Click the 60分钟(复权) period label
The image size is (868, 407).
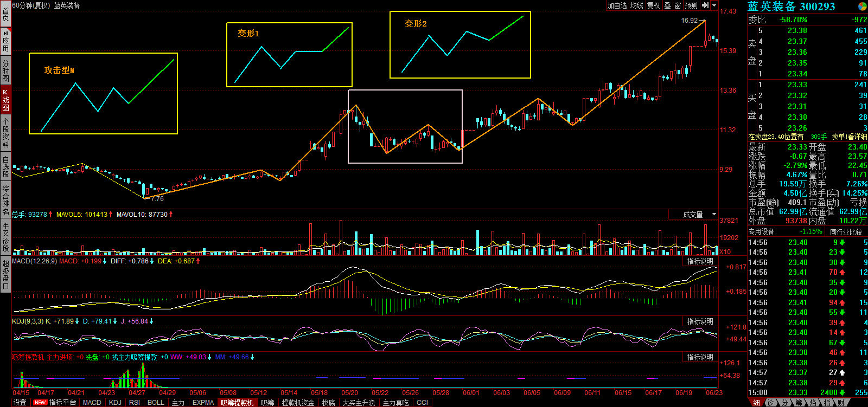click(x=31, y=5)
